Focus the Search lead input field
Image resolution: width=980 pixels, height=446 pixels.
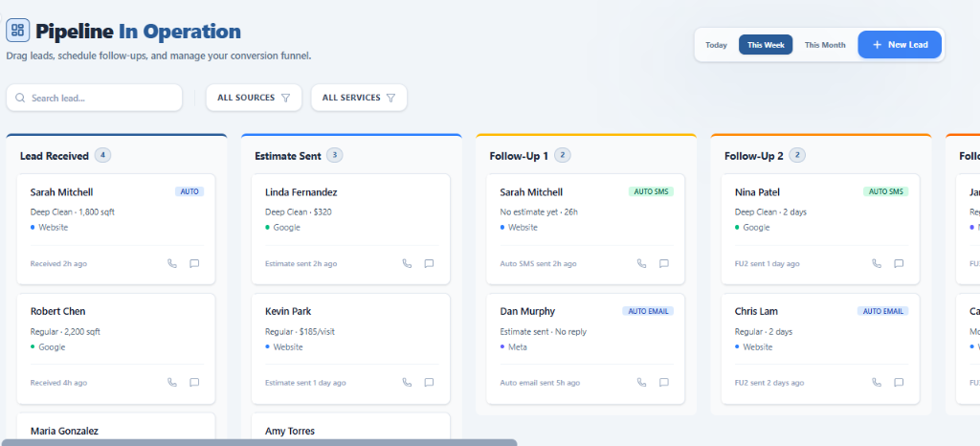pos(95,98)
